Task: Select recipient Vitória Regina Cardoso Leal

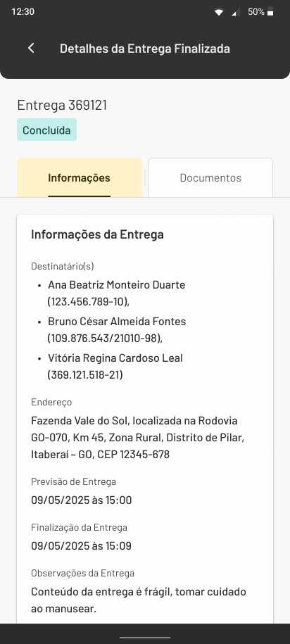Action: click(x=115, y=367)
